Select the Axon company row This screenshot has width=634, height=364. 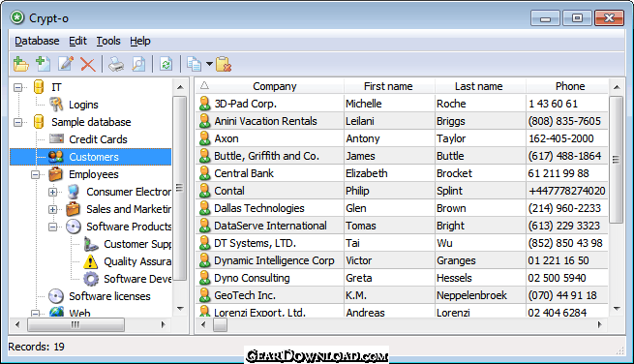[x=402, y=138]
